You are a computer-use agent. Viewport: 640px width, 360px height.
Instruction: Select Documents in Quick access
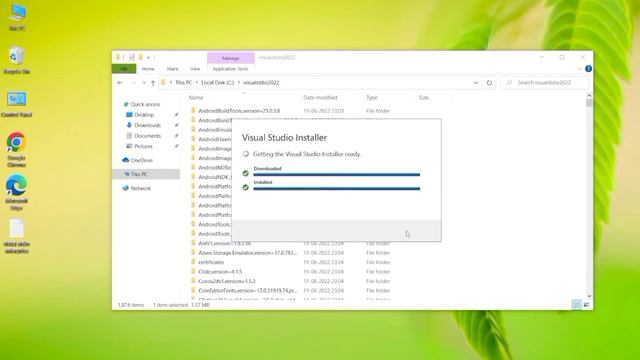coord(147,136)
